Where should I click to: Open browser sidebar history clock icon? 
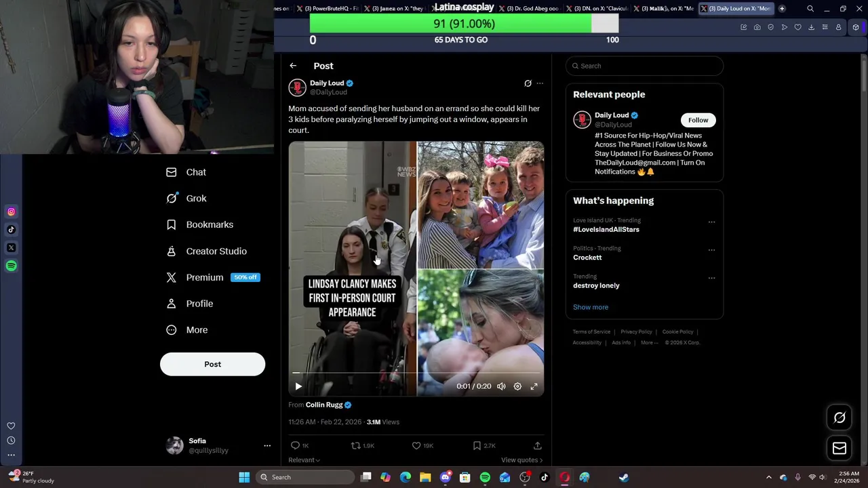pyautogui.click(x=11, y=441)
